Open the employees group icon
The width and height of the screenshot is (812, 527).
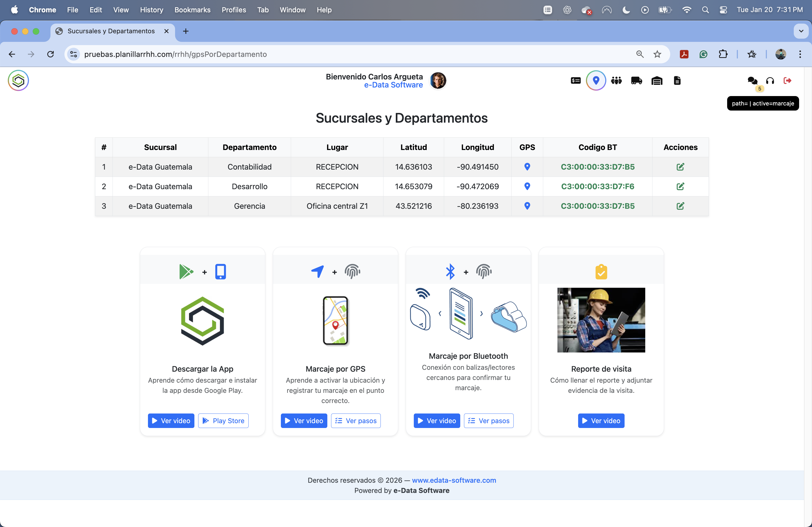pyautogui.click(x=616, y=81)
